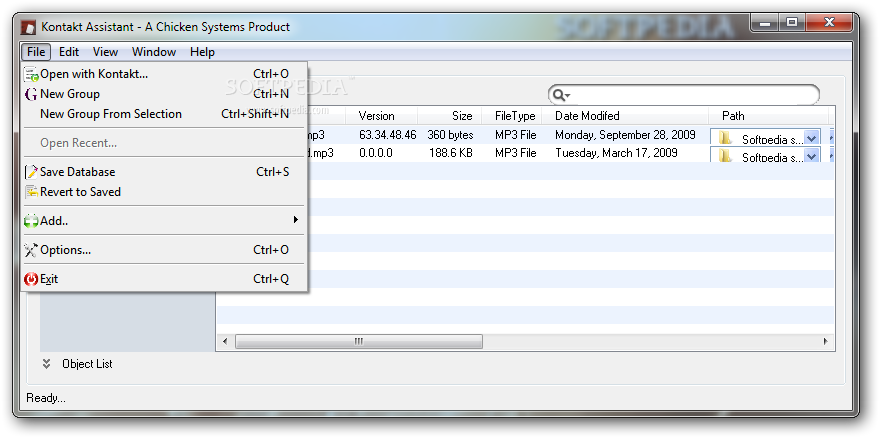880x438 pixels.
Task: Click MP3 File cell in March row
Action: coord(516,153)
